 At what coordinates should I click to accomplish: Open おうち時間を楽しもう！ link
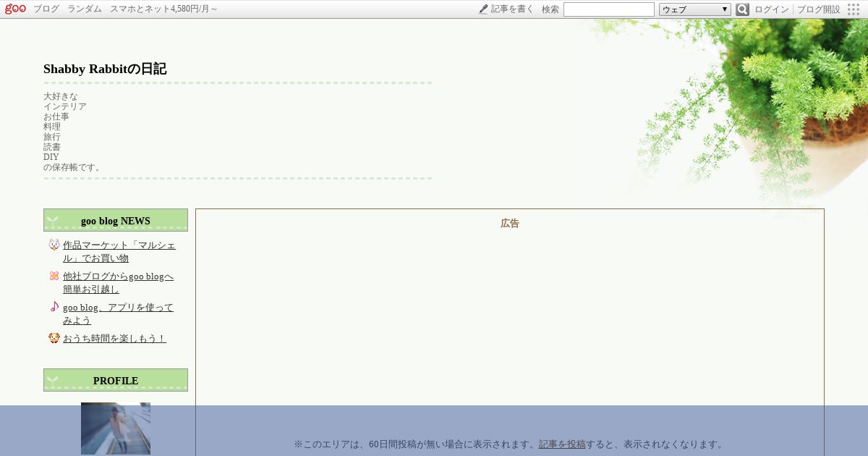[x=114, y=338]
